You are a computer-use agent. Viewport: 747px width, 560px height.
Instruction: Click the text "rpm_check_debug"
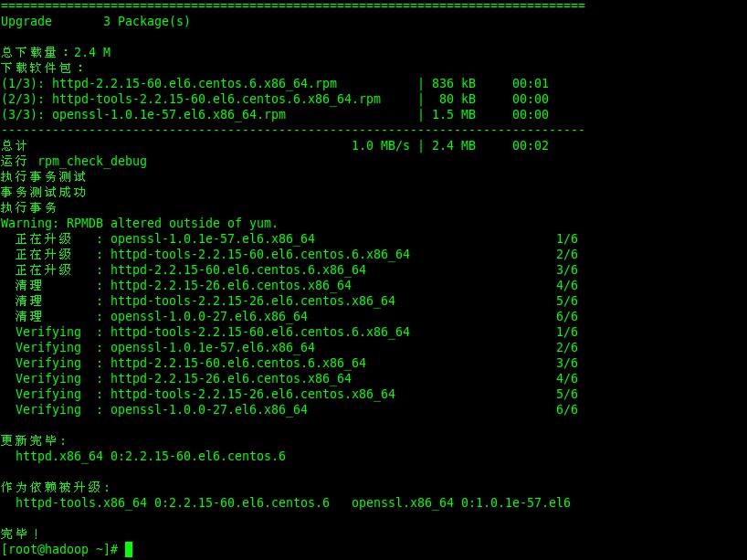(92, 161)
